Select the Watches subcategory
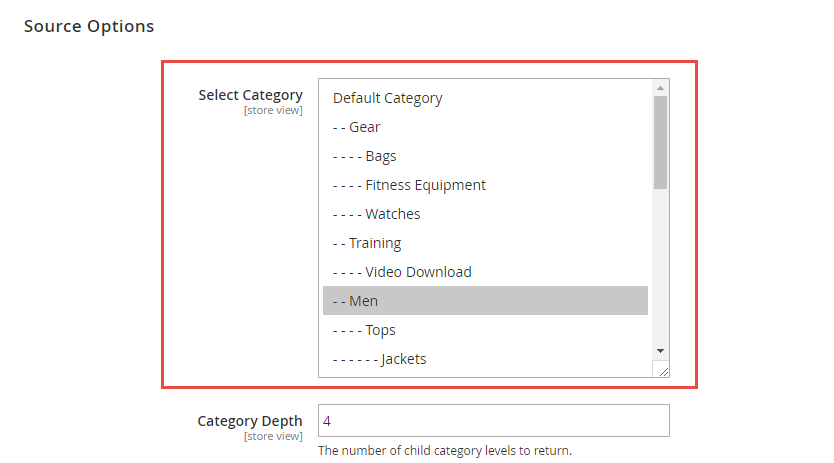Screen dimensions: 834x463 [485, 214]
